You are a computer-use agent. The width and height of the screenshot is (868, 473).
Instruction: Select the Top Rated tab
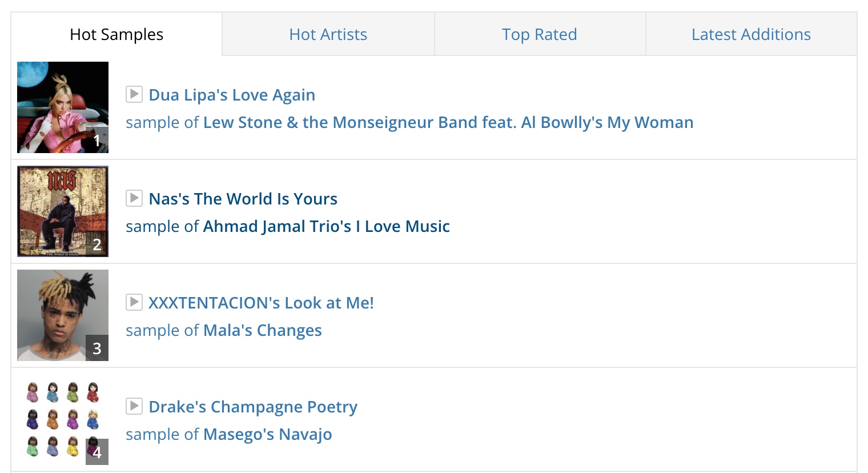pyautogui.click(x=539, y=34)
